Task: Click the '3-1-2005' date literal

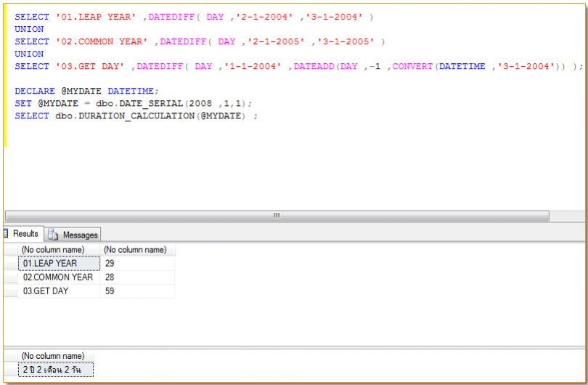Action: pyautogui.click(x=346, y=41)
